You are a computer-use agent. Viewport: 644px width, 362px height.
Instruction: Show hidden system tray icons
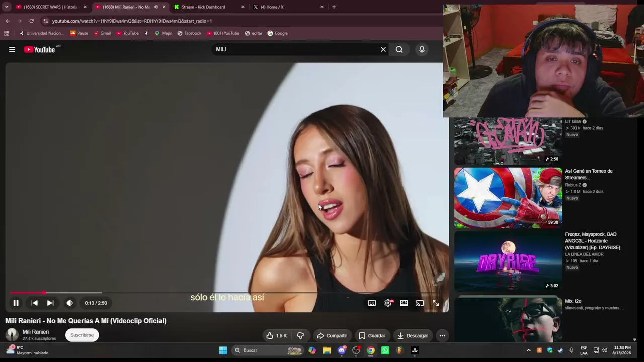(x=528, y=350)
